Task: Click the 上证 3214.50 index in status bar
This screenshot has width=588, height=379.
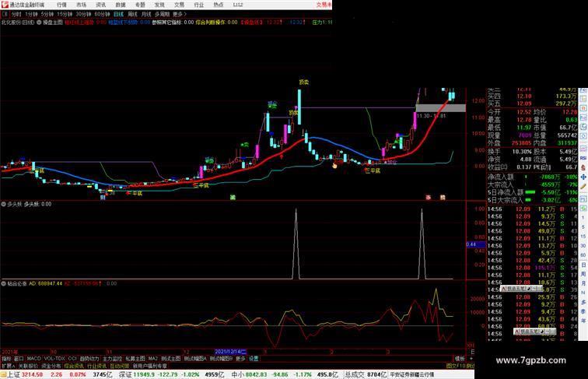Action: pyautogui.click(x=25, y=374)
